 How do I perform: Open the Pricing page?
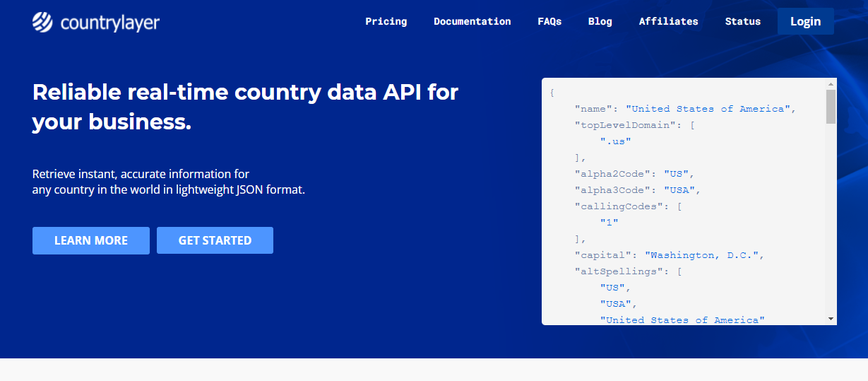[386, 21]
